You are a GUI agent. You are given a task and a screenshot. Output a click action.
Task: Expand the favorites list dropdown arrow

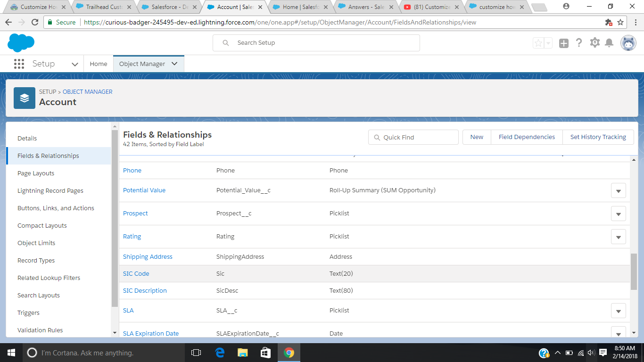[x=548, y=43]
